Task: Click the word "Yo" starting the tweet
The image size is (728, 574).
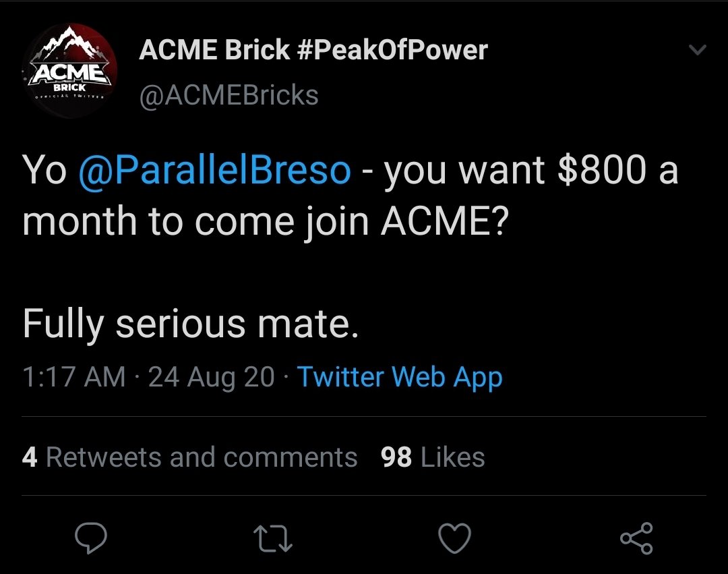Action: coord(44,171)
